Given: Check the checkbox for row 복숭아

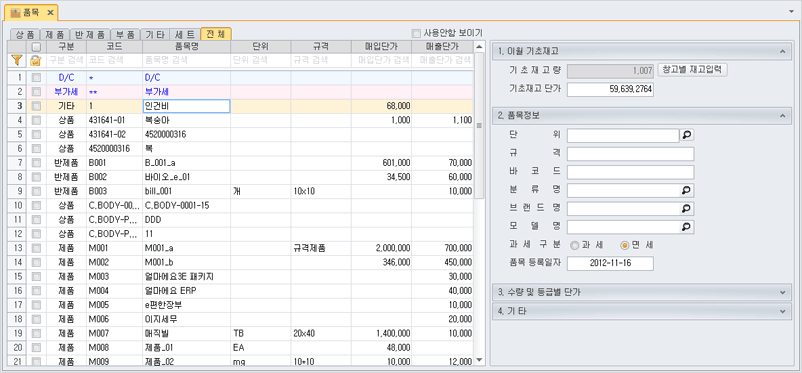Looking at the screenshot, I should 35,120.
